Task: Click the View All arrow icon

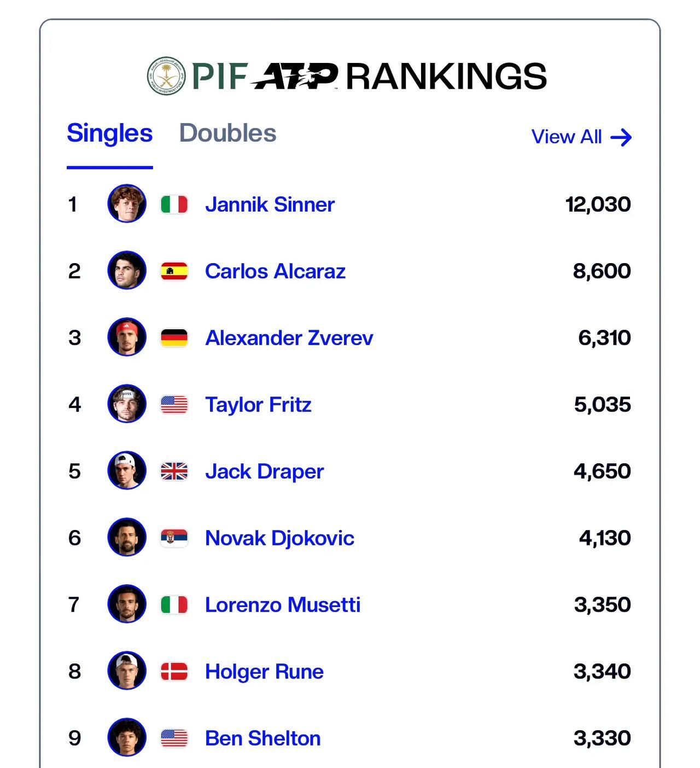Action: 621,137
